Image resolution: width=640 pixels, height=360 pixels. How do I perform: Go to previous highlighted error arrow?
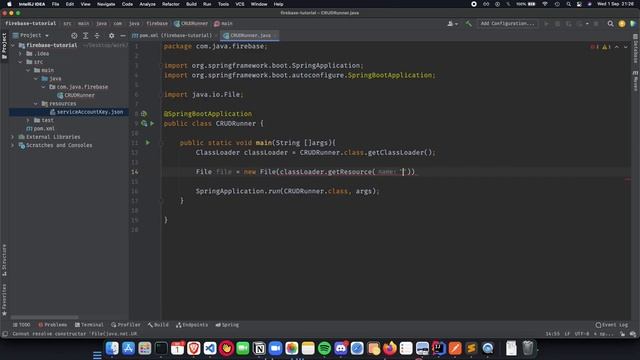617,47
